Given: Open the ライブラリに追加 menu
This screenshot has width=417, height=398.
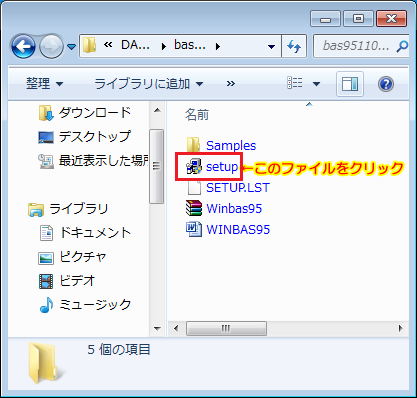Looking at the screenshot, I should pos(149,83).
